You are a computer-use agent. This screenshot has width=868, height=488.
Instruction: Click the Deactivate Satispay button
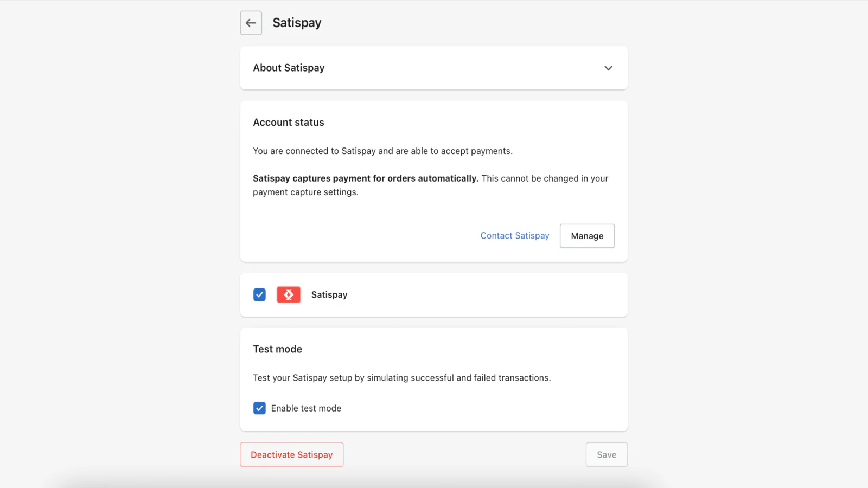292,454
